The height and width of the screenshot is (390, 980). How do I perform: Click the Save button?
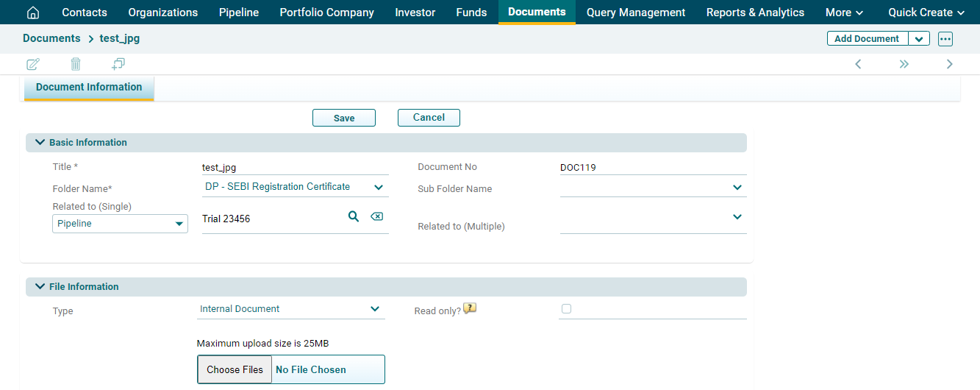344,118
